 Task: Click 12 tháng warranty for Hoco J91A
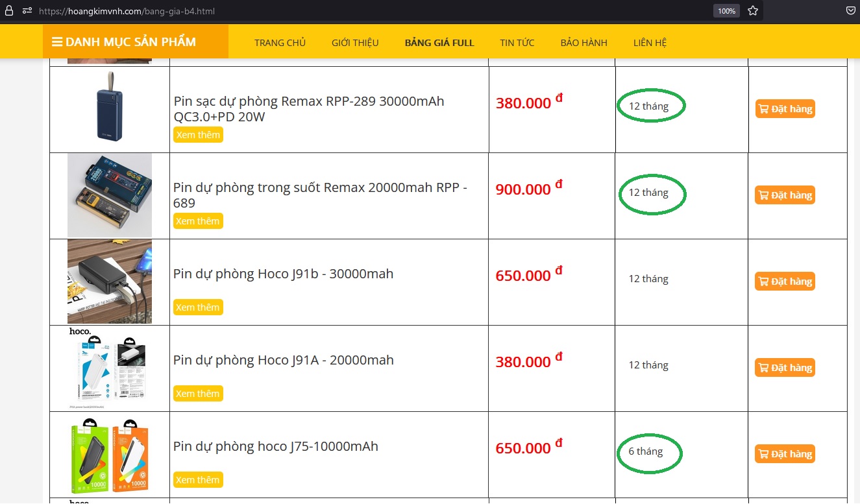648,365
